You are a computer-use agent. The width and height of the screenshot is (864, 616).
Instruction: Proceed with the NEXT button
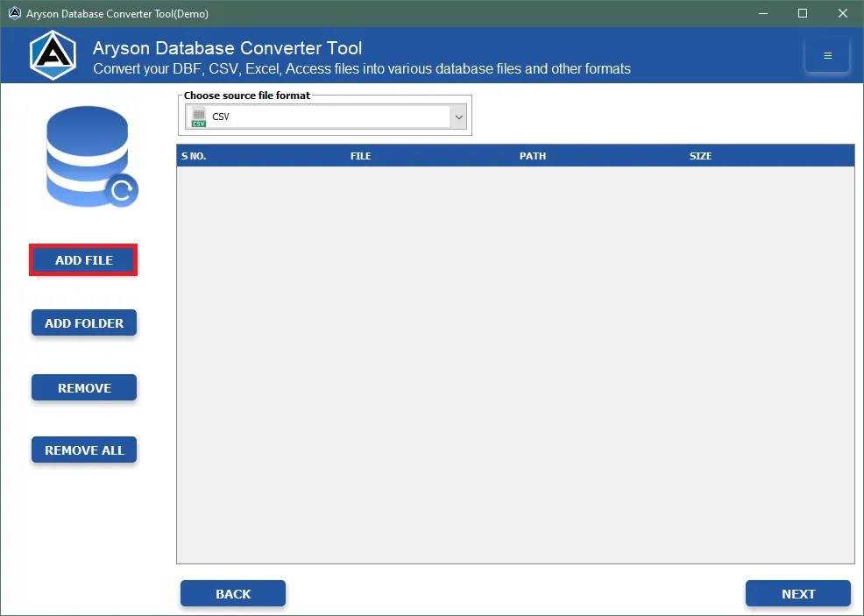click(798, 593)
